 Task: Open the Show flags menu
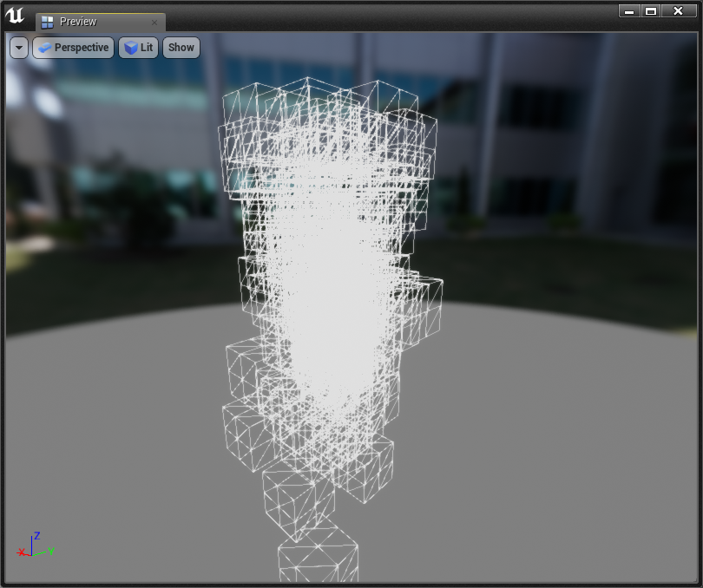[x=181, y=48]
